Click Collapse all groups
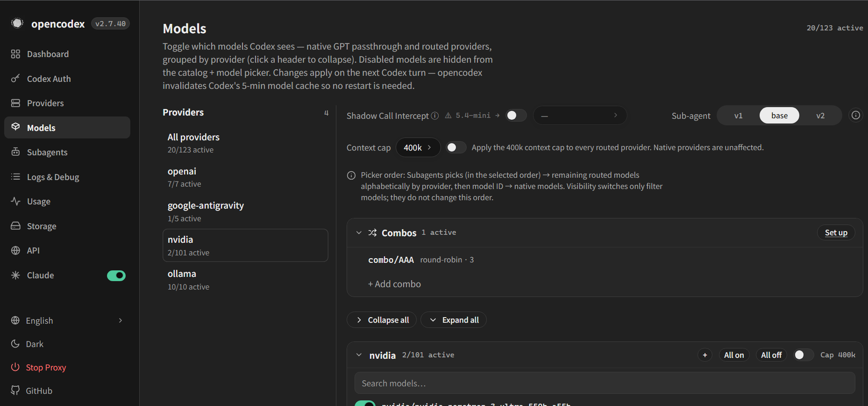This screenshot has height=406, width=868. (x=382, y=320)
